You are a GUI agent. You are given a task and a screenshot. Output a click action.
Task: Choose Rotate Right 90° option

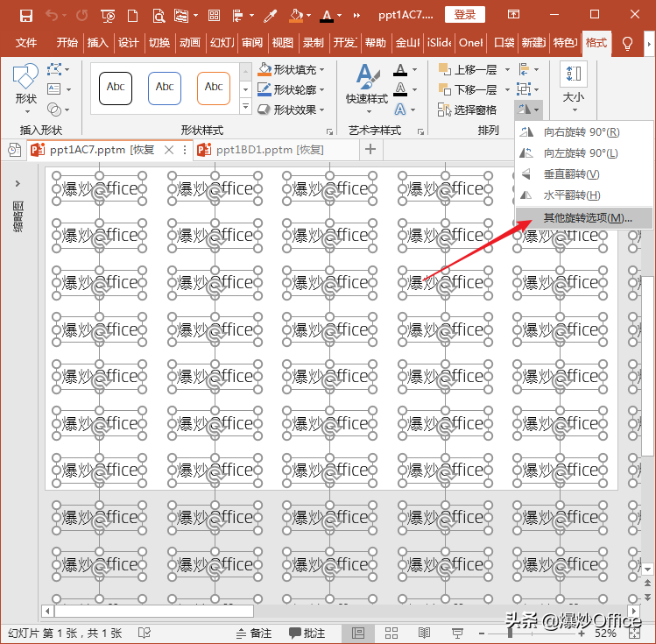[583, 132]
